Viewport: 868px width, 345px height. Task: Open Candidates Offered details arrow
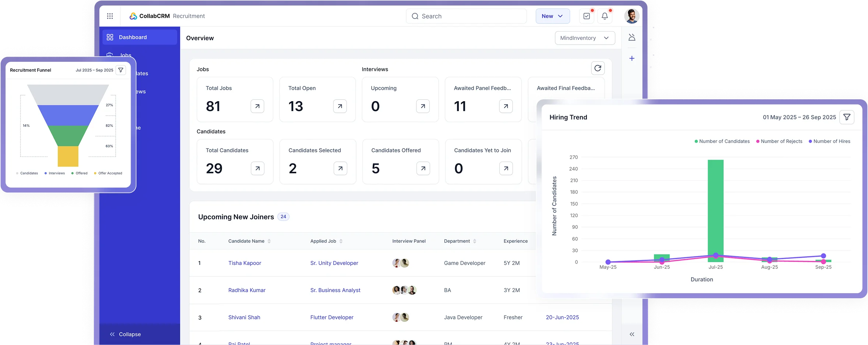coord(423,168)
